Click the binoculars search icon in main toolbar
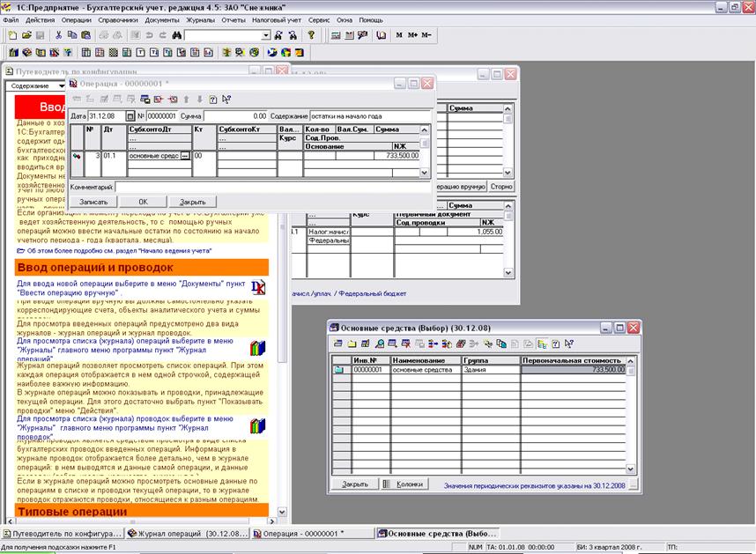This screenshot has height=554, width=756. (176, 35)
